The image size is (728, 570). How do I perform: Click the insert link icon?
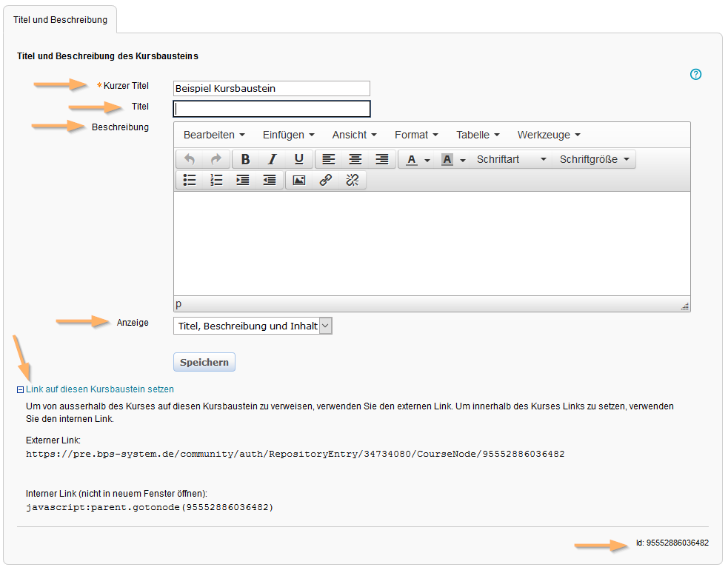[325, 180]
